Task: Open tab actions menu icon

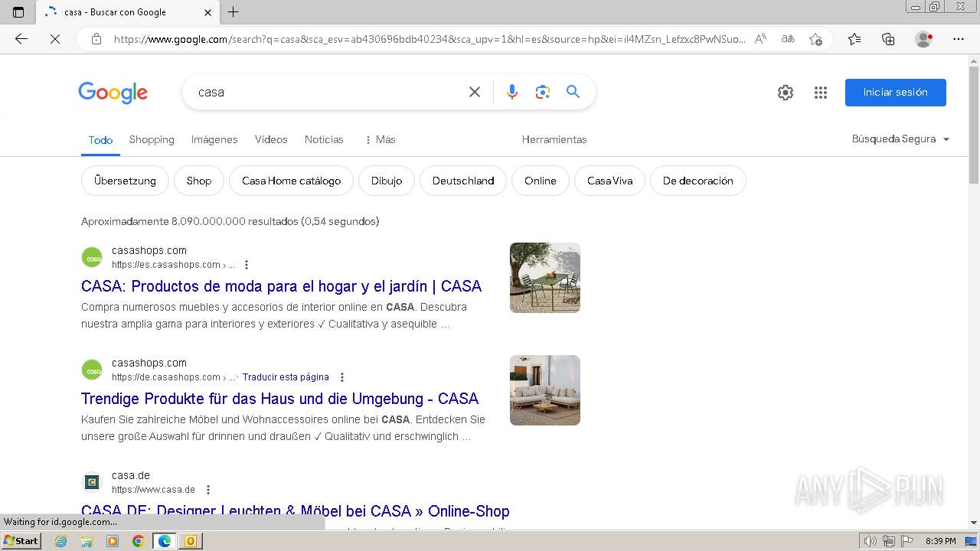Action: pos(18,12)
